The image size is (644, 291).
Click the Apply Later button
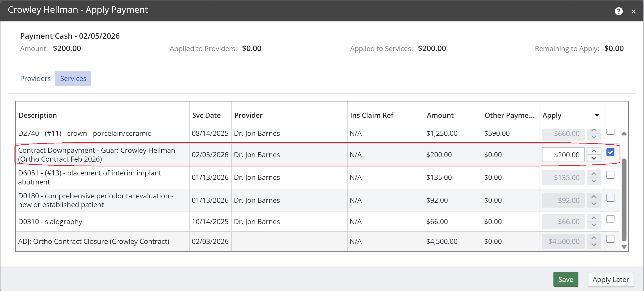(x=611, y=279)
